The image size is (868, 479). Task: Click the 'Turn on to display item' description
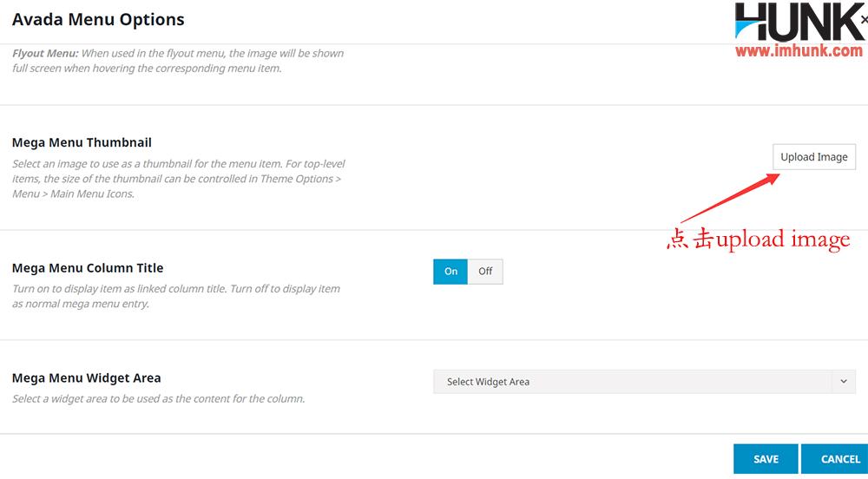(x=176, y=297)
